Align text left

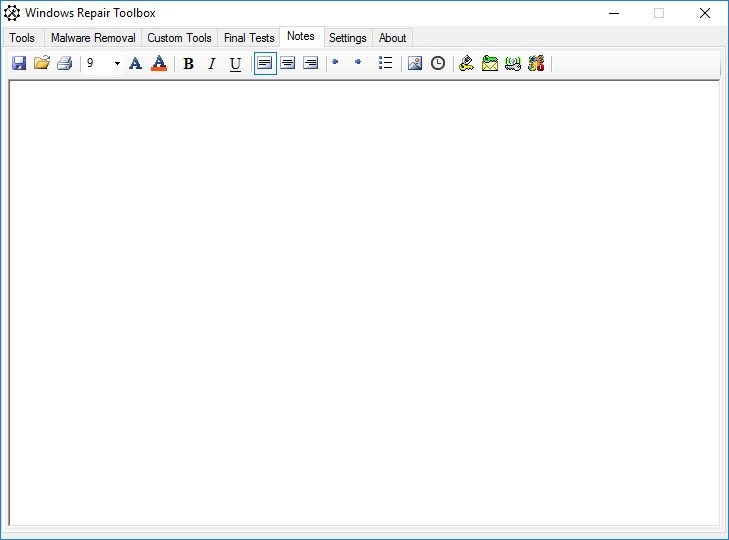(x=265, y=63)
